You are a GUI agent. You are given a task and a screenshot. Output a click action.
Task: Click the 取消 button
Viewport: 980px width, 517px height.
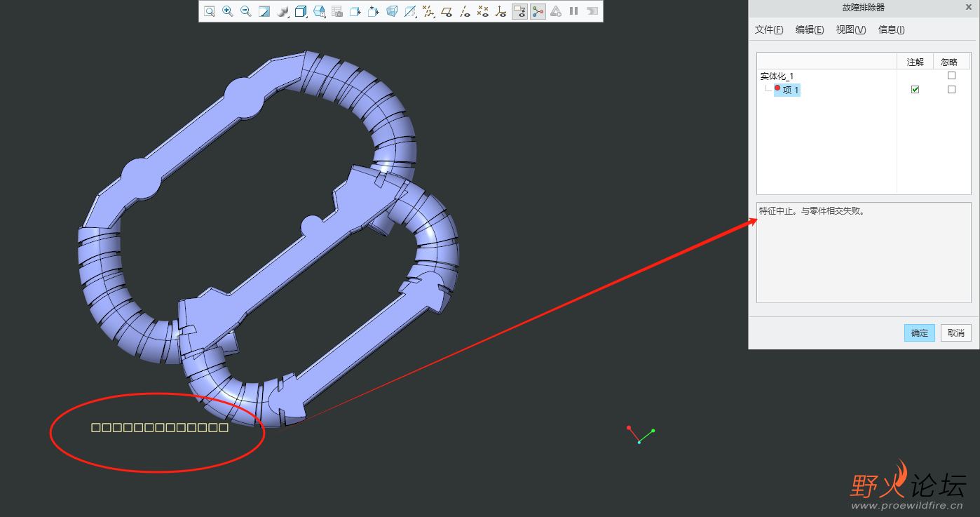(x=956, y=333)
